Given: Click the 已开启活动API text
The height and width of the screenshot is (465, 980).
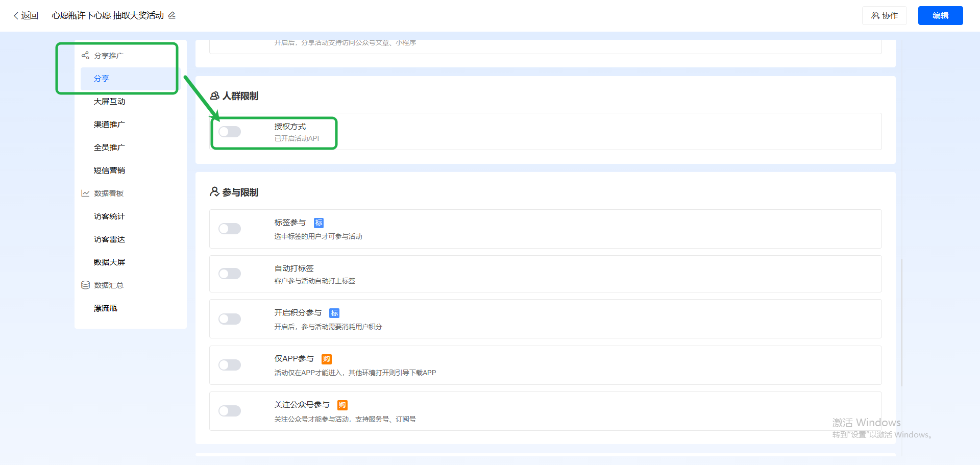Looking at the screenshot, I should pyautogui.click(x=297, y=138).
